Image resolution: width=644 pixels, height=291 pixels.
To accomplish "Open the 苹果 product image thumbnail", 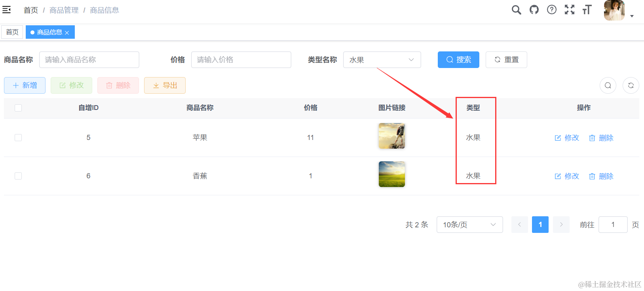I will [391, 136].
